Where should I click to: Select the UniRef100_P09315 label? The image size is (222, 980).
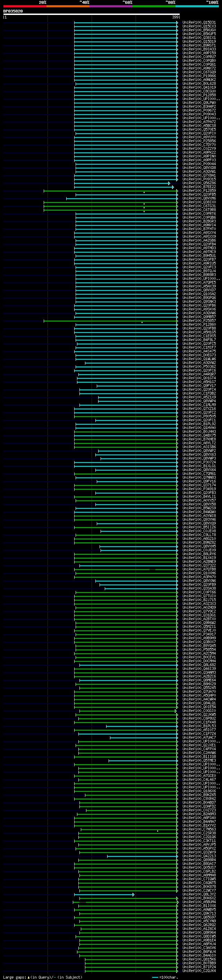(199, 179)
